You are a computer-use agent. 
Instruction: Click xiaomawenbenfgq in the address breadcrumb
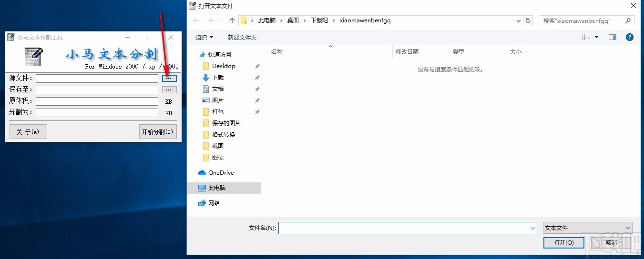365,20
